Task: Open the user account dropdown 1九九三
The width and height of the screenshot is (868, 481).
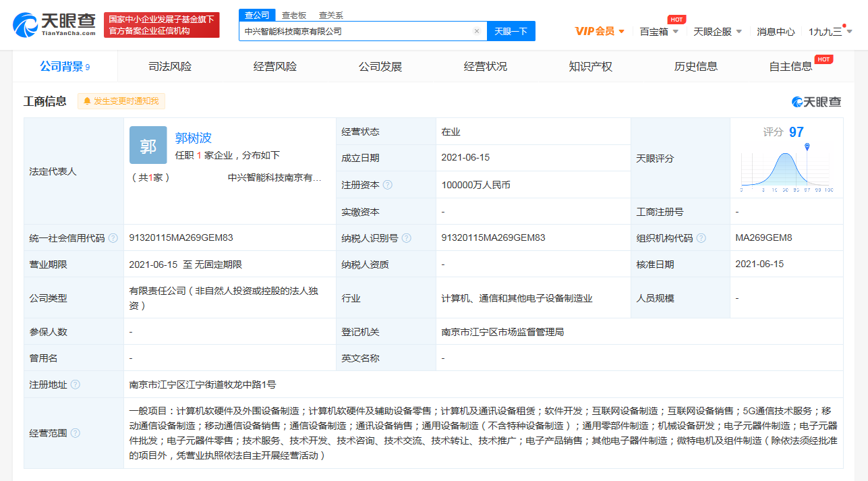Action: pyautogui.click(x=830, y=32)
